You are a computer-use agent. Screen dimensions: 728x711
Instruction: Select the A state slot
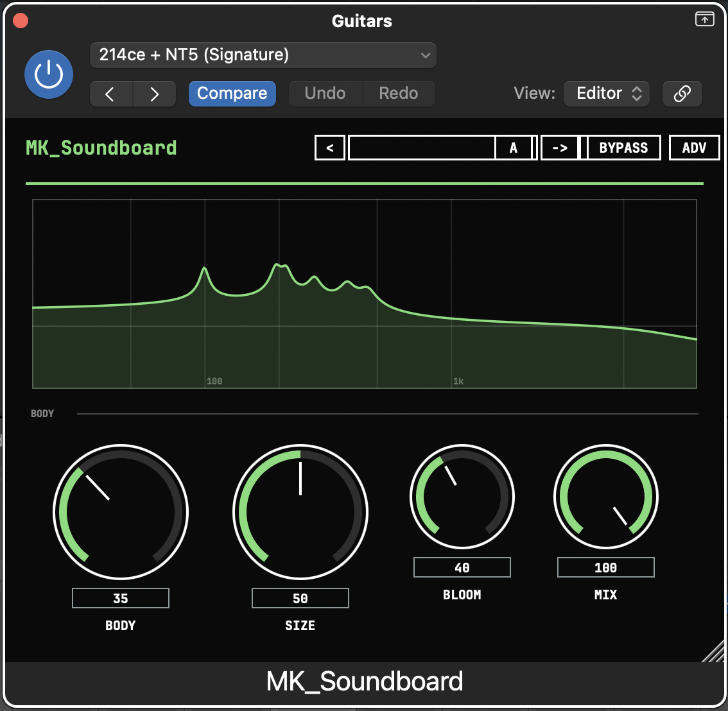coord(513,148)
